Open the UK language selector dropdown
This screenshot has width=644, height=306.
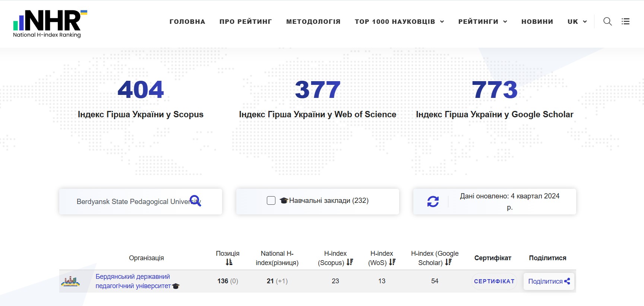(x=577, y=22)
